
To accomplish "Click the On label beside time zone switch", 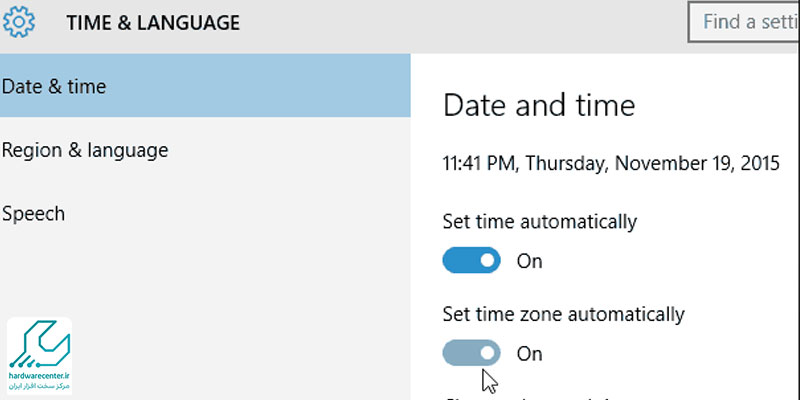I will pyautogui.click(x=530, y=354).
